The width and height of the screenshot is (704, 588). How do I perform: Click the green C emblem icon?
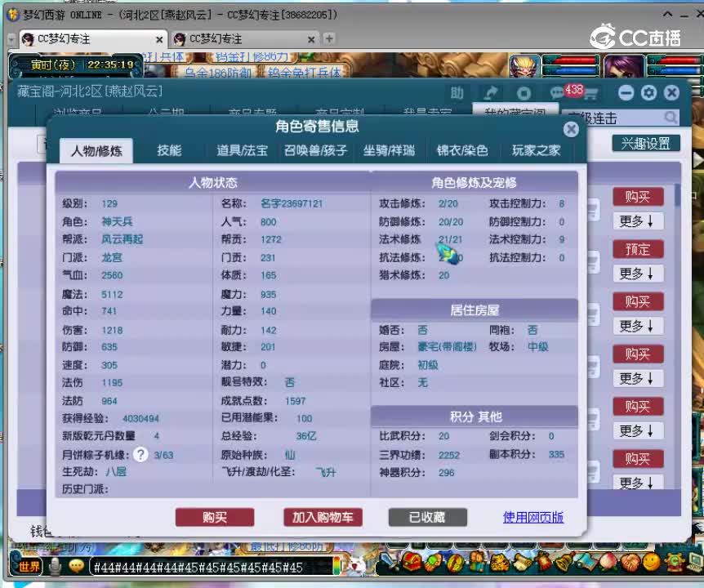point(674,562)
